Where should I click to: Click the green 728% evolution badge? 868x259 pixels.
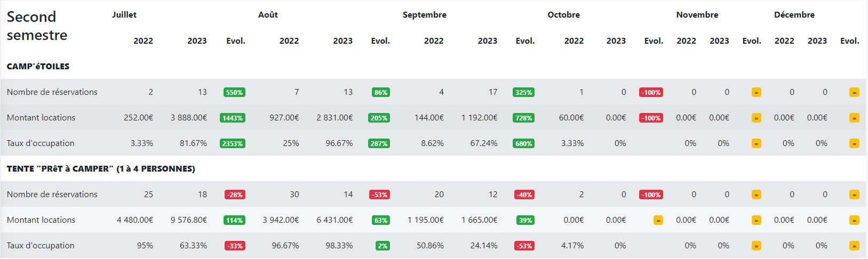523,118
